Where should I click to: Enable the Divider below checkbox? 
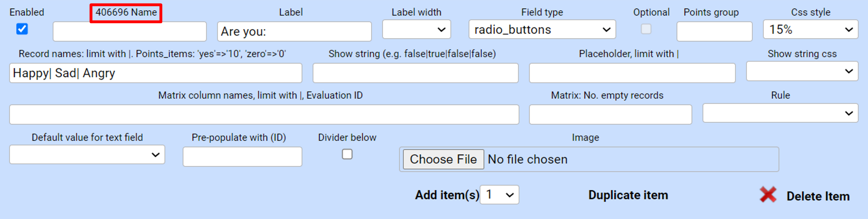click(x=347, y=154)
